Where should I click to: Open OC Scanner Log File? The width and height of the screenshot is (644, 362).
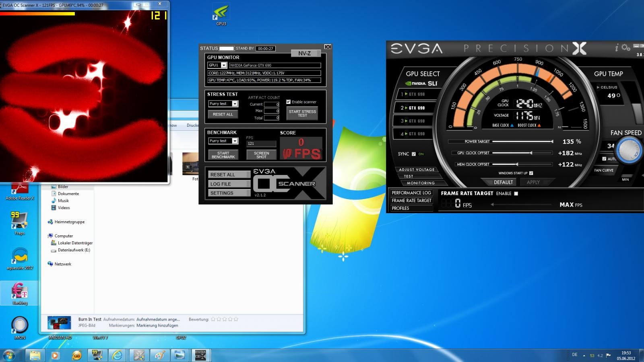pos(229,184)
